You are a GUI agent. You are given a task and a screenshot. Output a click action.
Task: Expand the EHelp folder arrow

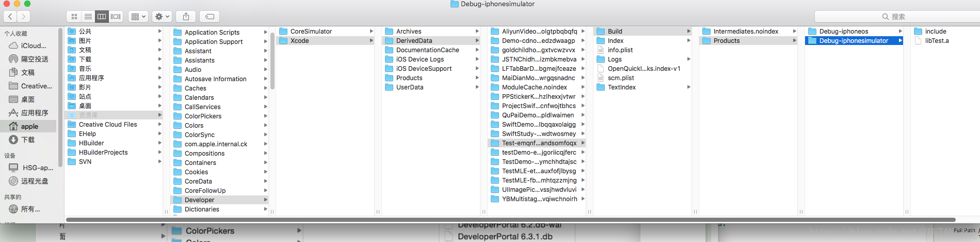[x=159, y=133]
